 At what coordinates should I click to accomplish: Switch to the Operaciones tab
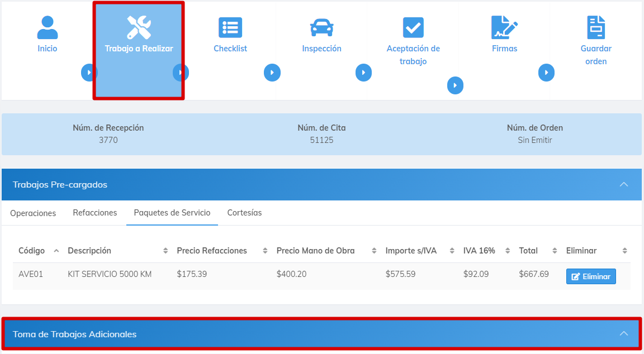click(33, 213)
